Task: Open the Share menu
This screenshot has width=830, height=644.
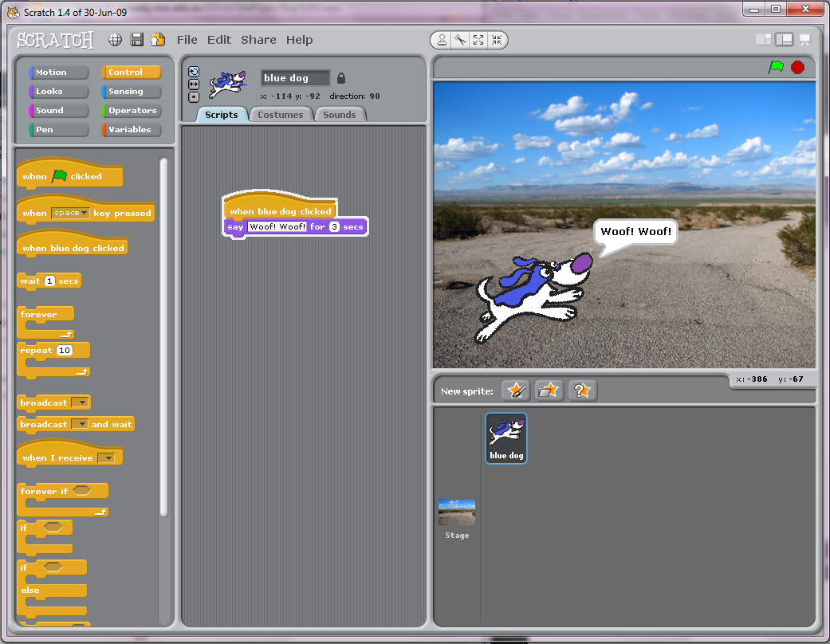Action: (258, 40)
